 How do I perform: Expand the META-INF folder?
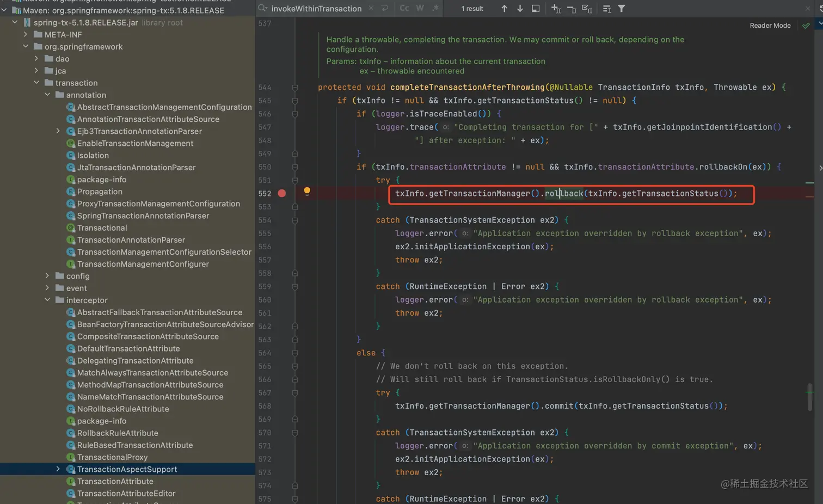pyautogui.click(x=26, y=35)
